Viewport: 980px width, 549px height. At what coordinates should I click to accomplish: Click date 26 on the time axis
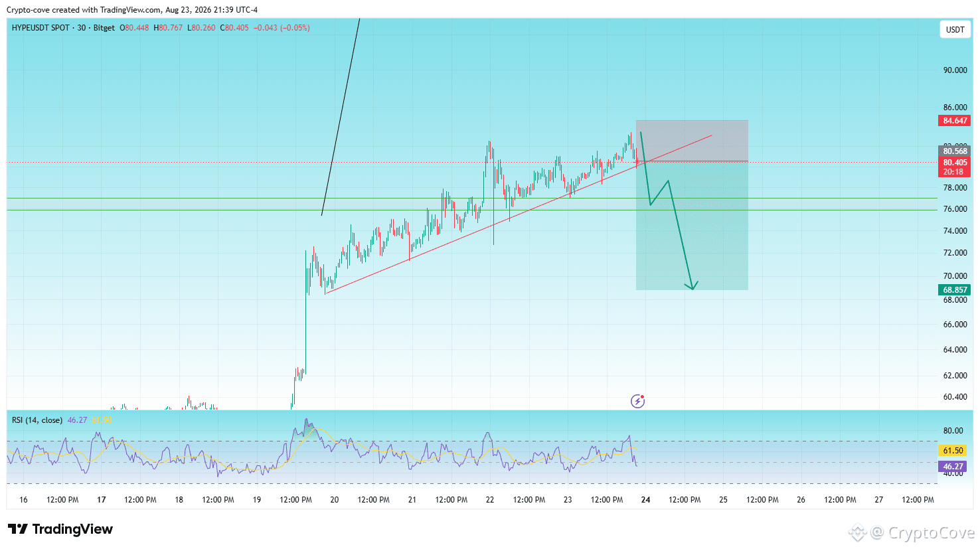(801, 500)
